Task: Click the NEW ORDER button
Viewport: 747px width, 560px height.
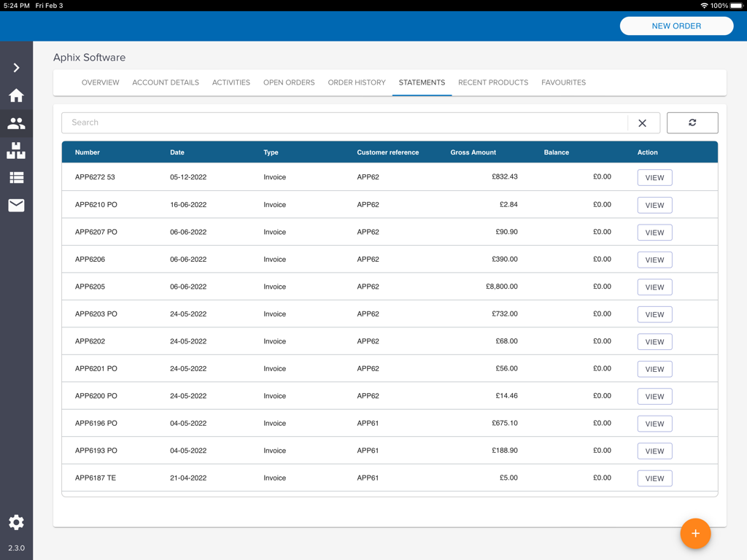Action: pyautogui.click(x=676, y=26)
